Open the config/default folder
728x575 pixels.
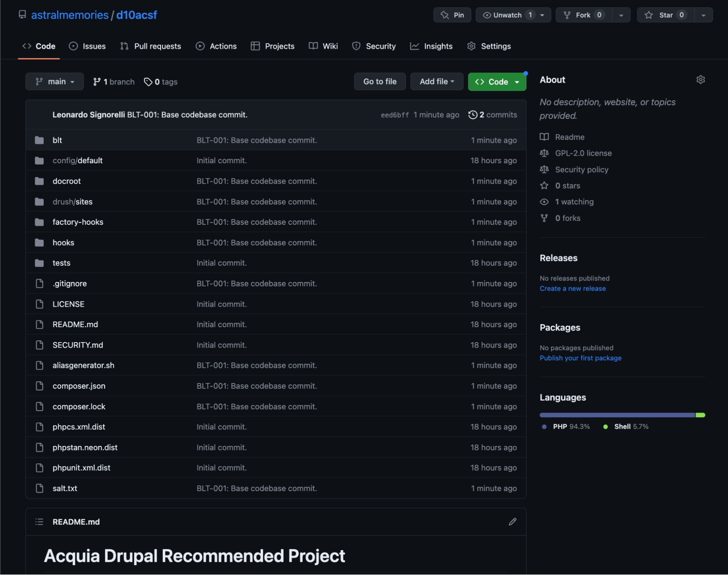(x=78, y=161)
